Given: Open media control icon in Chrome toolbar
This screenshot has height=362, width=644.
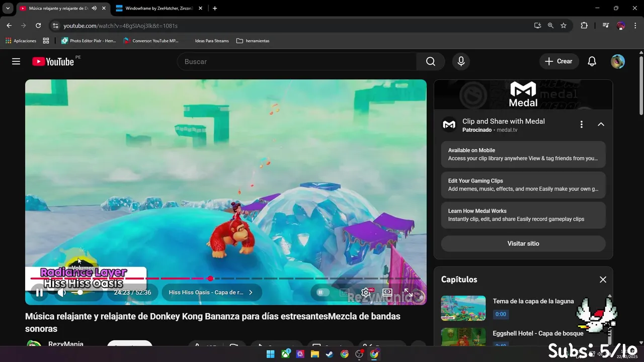Looking at the screenshot, I should click(606, 26).
